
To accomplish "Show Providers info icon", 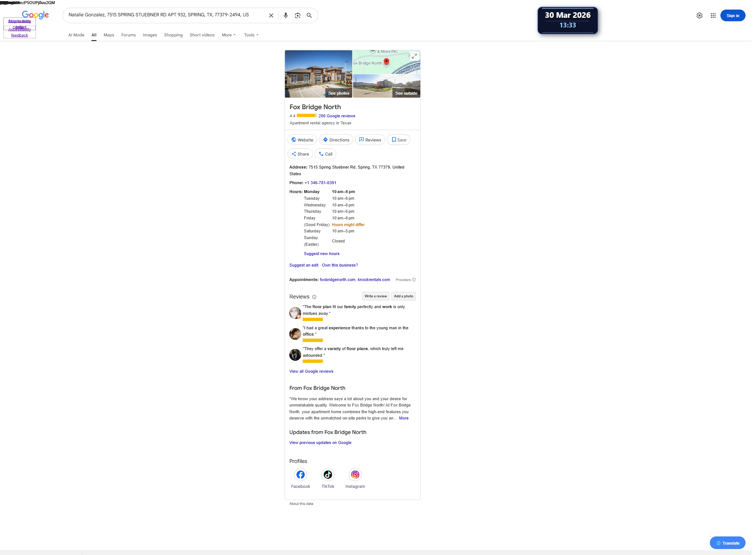I will [x=414, y=280].
